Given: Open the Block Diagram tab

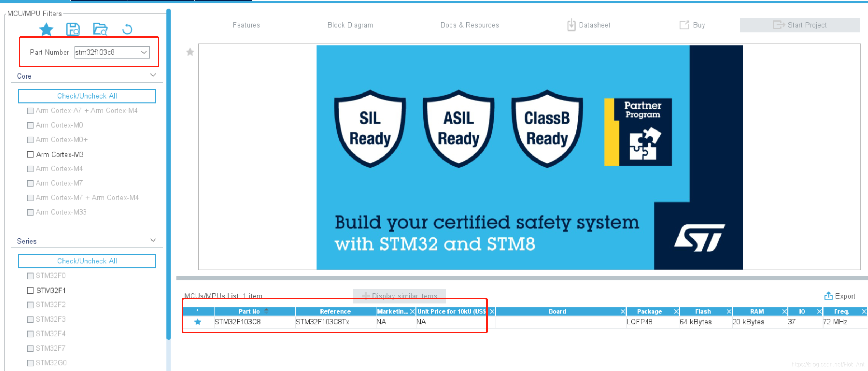Looking at the screenshot, I should 350,25.
